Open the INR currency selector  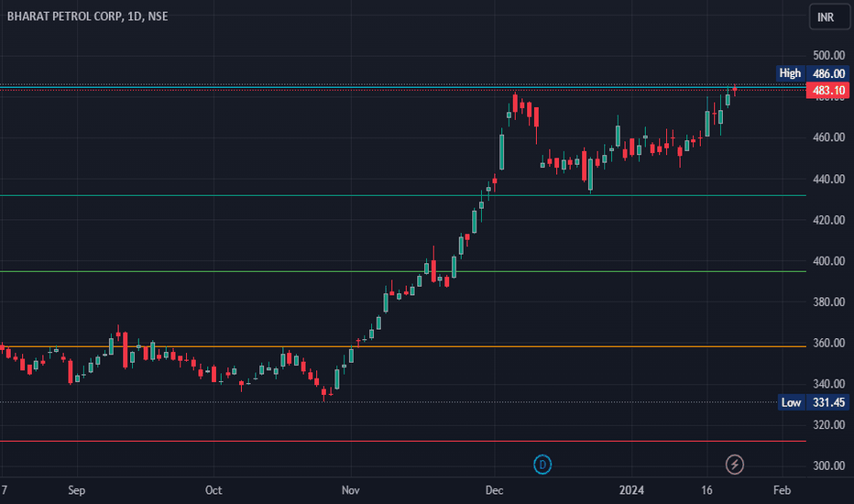coord(828,16)
